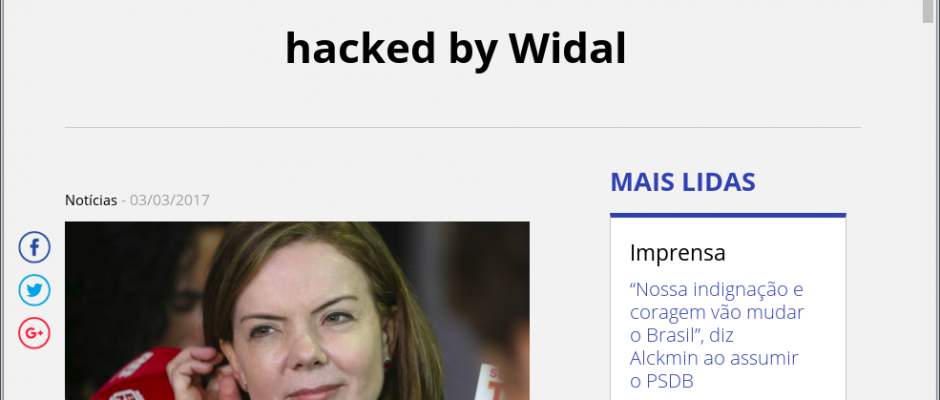Click the Imprensa heading in sidebar
The image size is (940, 400).
677,253
